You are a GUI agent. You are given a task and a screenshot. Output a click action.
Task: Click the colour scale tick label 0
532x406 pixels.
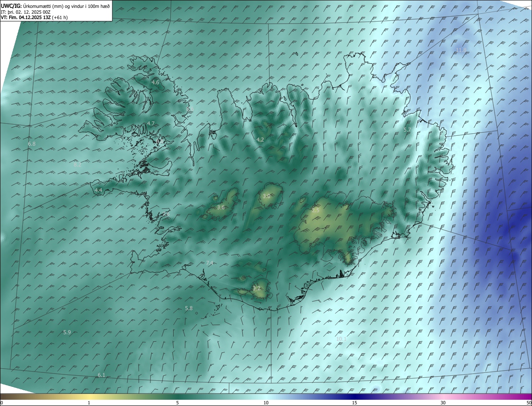click(2, 403)
